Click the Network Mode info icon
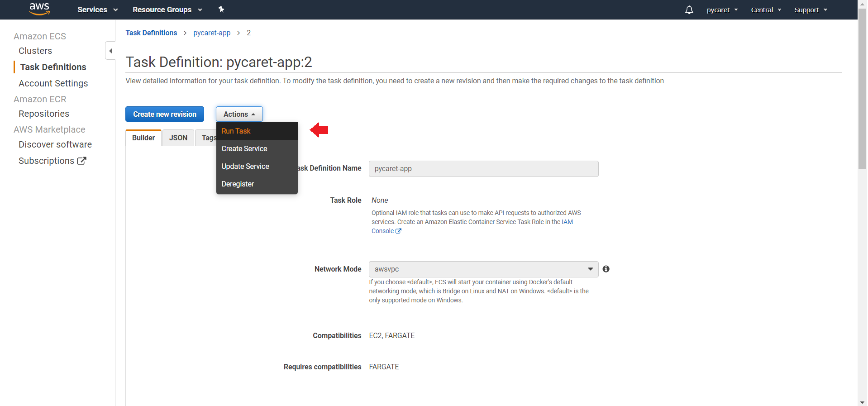868x406 pixels. click(606, 269)
